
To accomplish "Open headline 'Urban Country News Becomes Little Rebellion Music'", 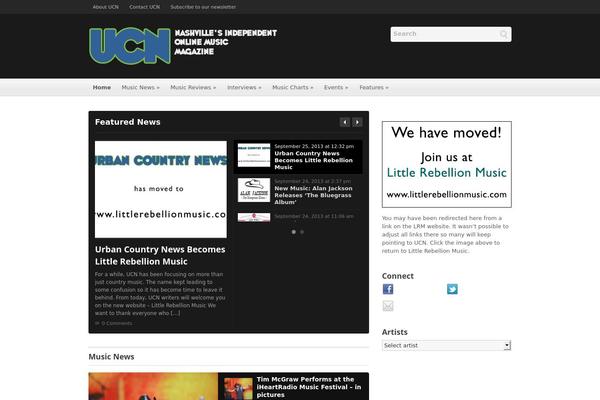I will point(160,255).
